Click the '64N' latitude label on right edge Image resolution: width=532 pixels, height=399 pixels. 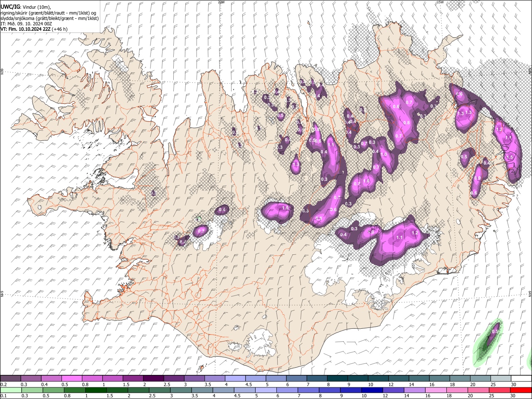530,294
